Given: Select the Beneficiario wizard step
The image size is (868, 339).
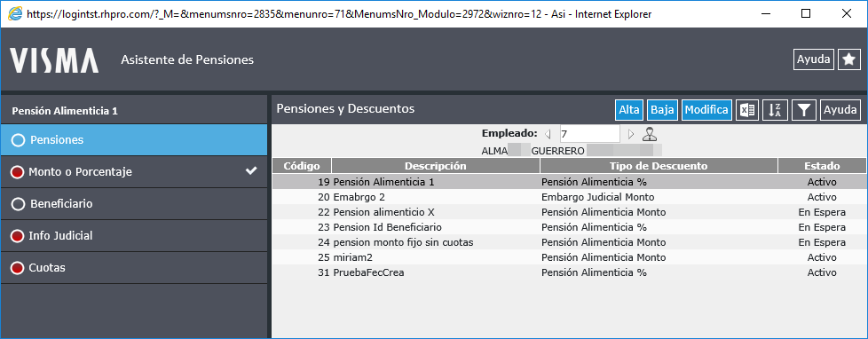Looking at the screenshot, I should point(134,204).
